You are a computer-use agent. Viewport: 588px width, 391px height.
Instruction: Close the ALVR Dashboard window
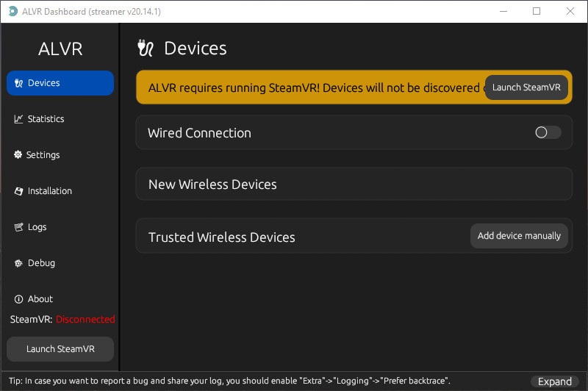point(570,11)
